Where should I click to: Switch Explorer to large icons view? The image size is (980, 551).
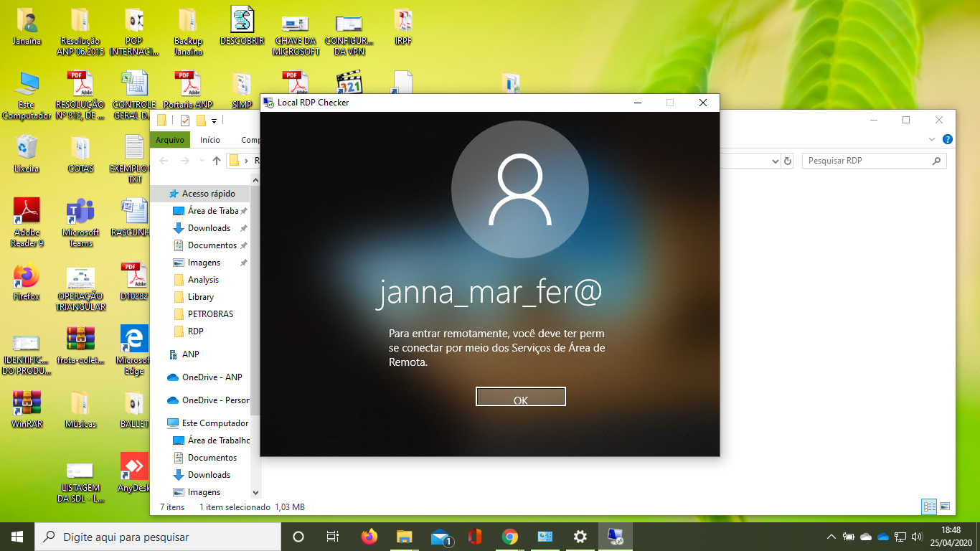coord(945,507)
